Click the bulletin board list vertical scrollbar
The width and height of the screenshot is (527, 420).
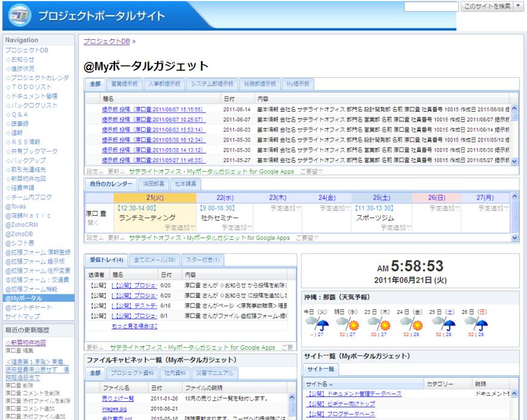coord(515,133)
